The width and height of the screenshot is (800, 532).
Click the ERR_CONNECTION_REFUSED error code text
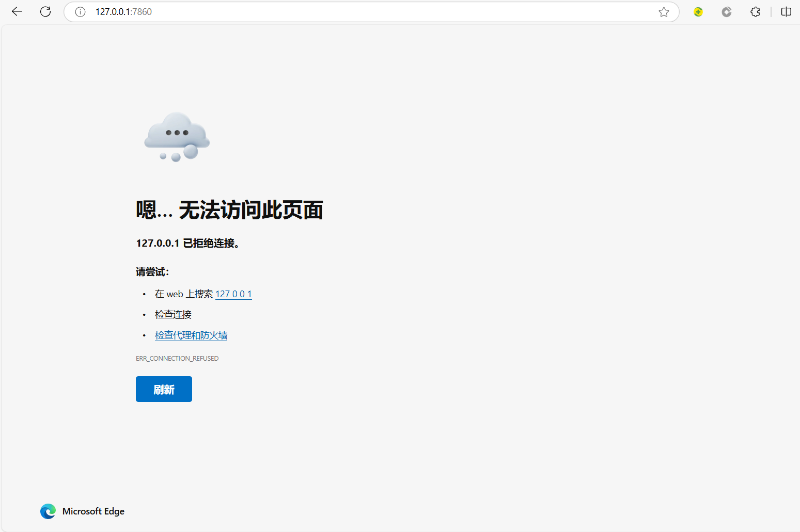(x=177, y=359)
